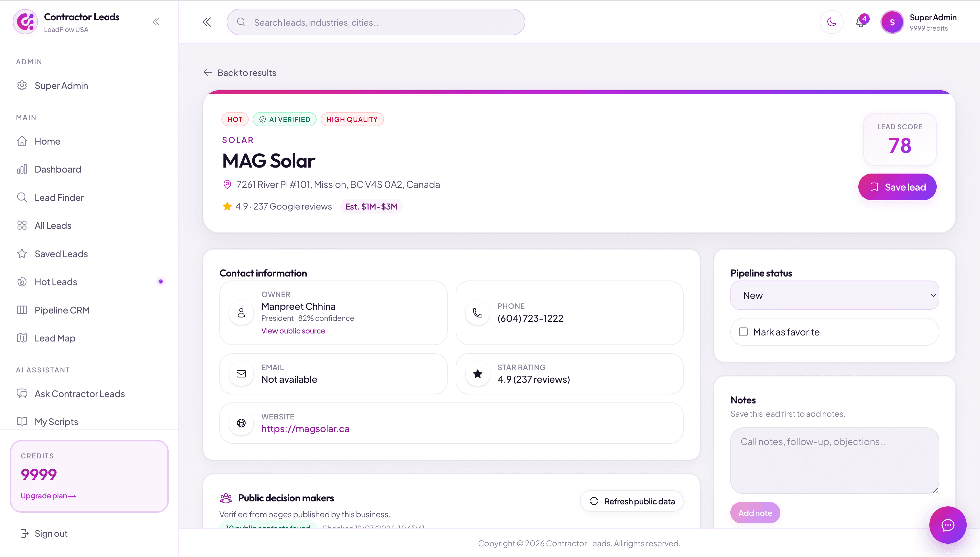Click the My Scripts book icon
This screenshot has height=557, width=980.
tap(22, 421)
